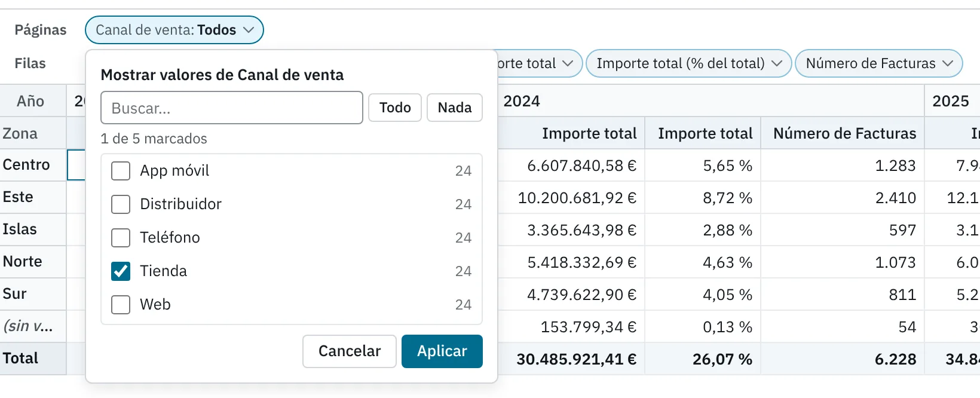980x398 pixels.
Task: Select the Sur row header
Action: tap(33, 294)
